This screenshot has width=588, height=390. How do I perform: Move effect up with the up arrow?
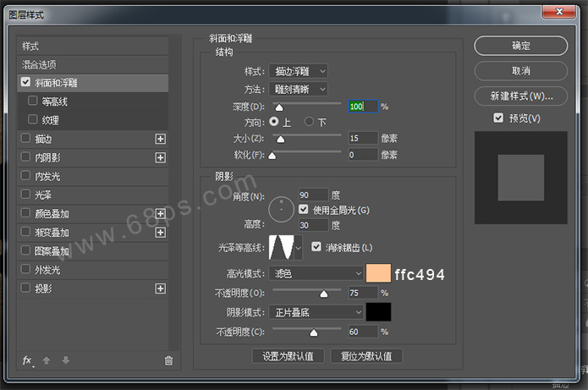[47, 360]
